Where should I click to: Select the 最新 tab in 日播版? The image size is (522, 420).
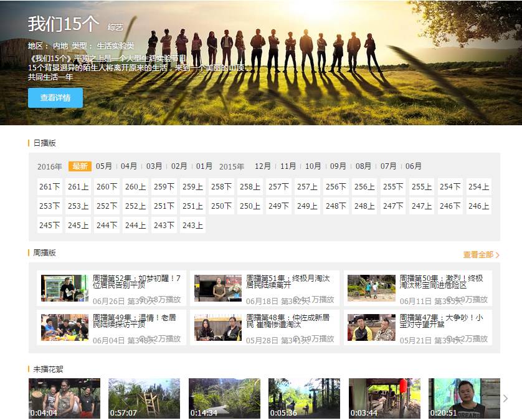click(80, 166)
